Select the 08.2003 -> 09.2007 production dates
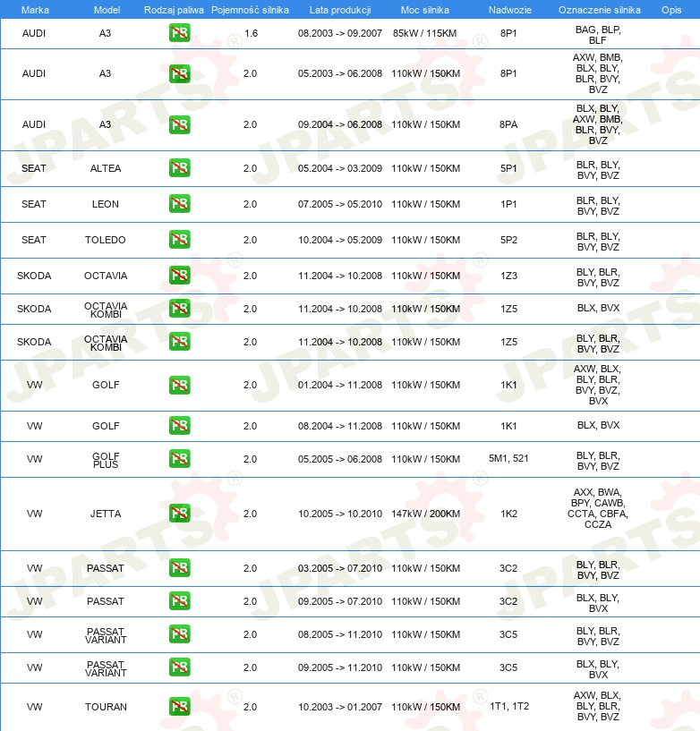Viewport: 700px width, 731px height. [340, 33]
